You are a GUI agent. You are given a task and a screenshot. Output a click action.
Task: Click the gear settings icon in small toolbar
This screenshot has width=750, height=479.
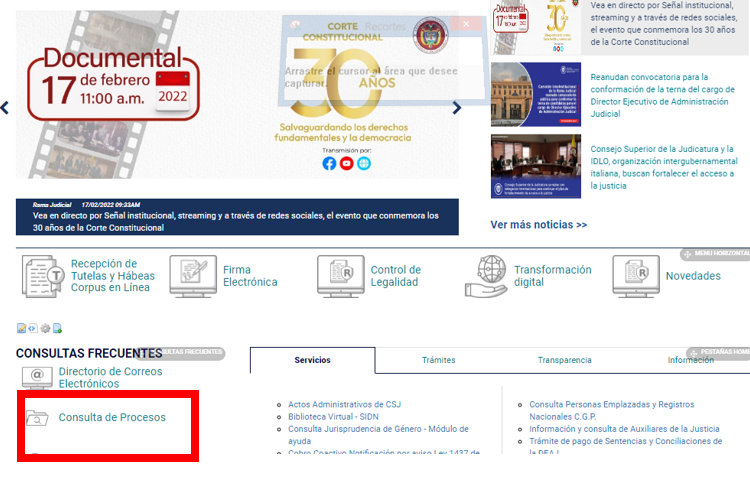coord(45,328)
